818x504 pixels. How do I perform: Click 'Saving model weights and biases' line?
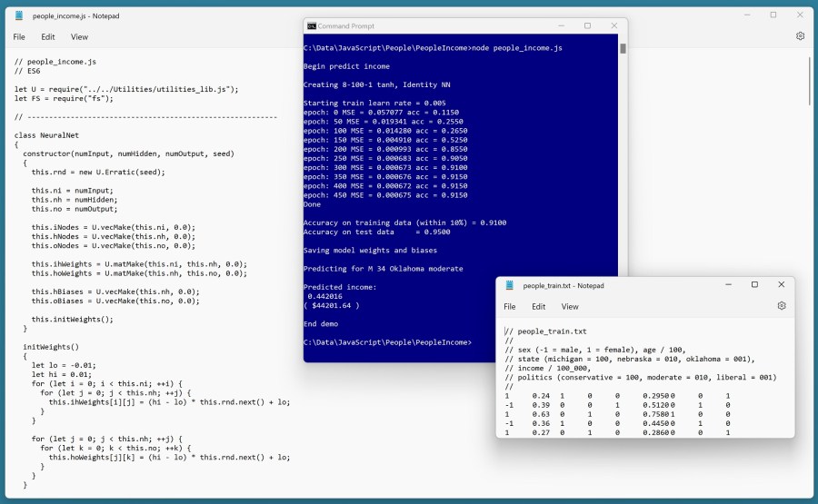[371, 251]
